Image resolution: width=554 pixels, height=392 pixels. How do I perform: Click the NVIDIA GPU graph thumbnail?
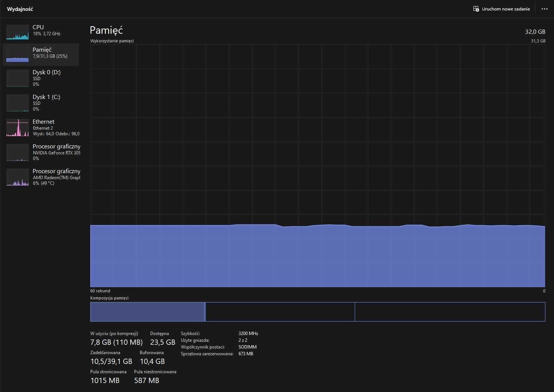click(x=18, y=152)
